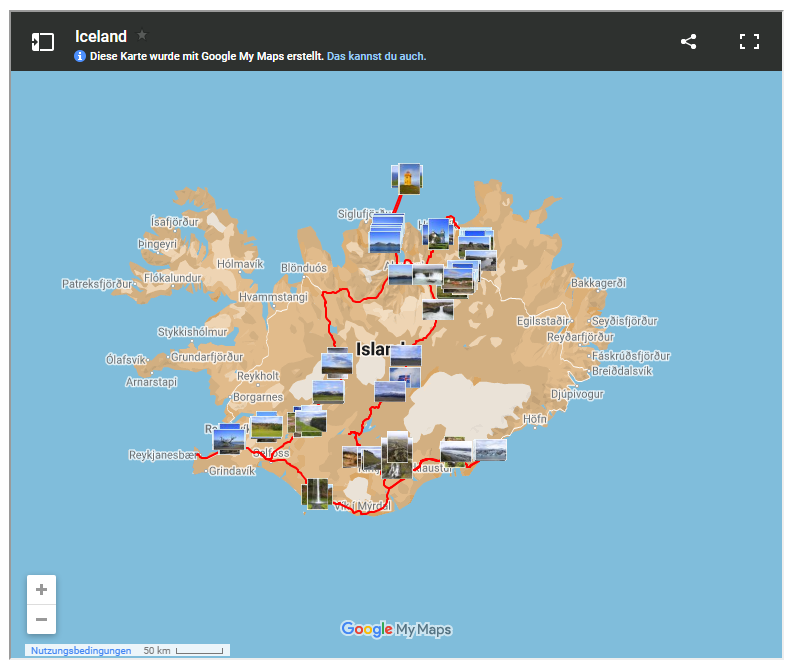Click the Iceland map title
This screenshot has height=670, width=793.
(101, 36)
